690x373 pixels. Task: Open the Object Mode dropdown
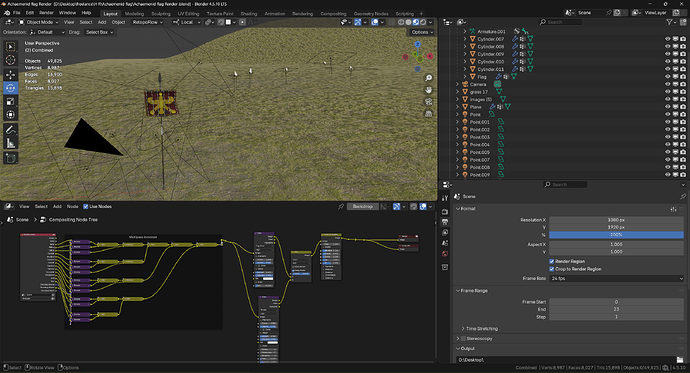pos(39,22)
